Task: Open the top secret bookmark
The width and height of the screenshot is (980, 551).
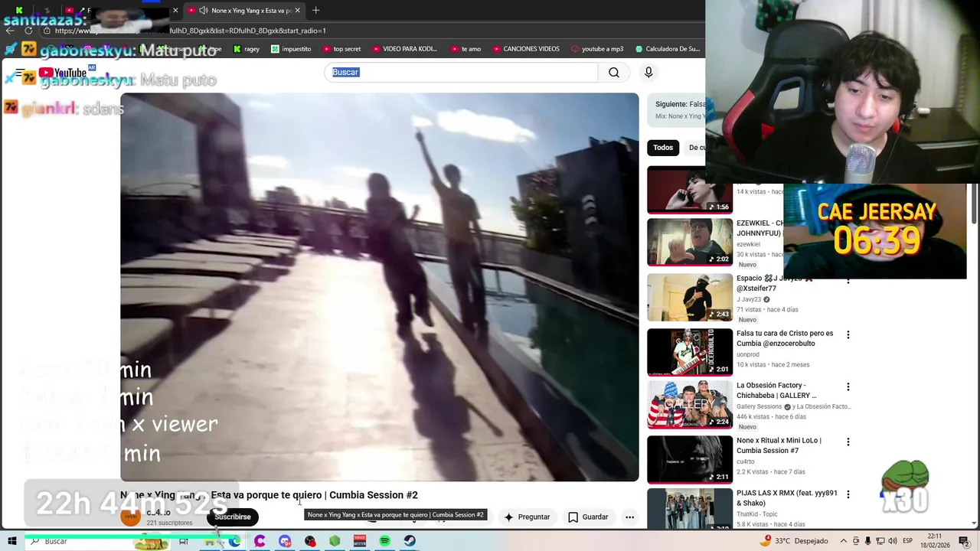Action: pos(341,49)
